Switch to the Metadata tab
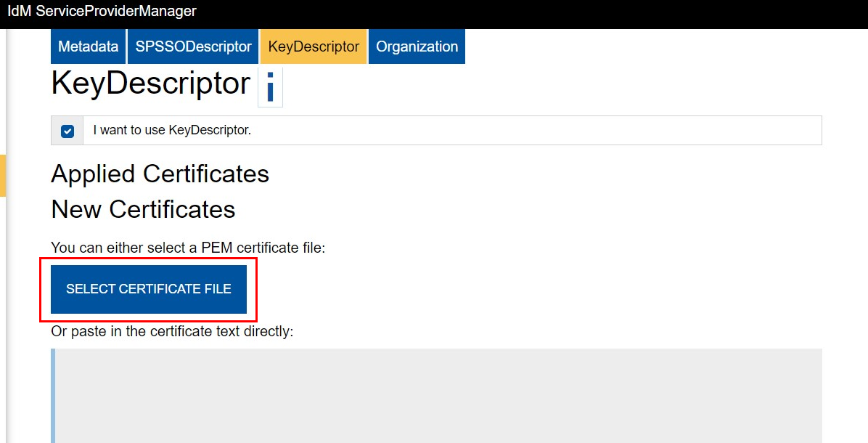 pos(87,46)
